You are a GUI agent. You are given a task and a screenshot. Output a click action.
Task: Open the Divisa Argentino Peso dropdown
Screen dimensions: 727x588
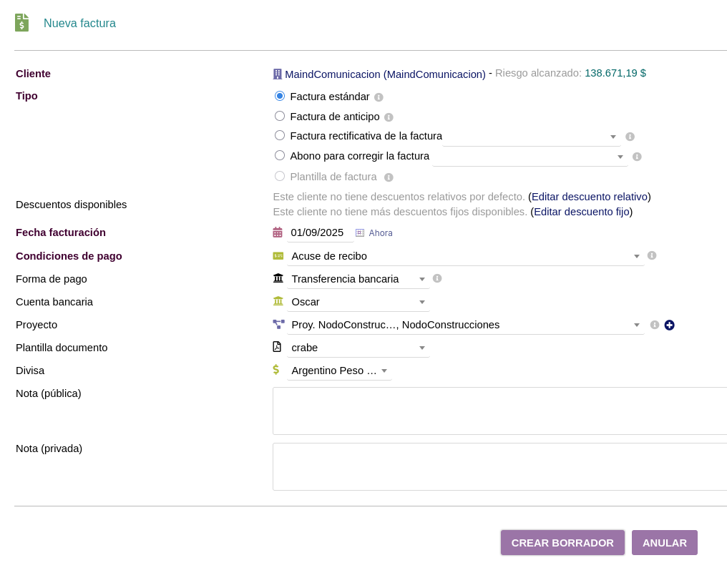339,371
